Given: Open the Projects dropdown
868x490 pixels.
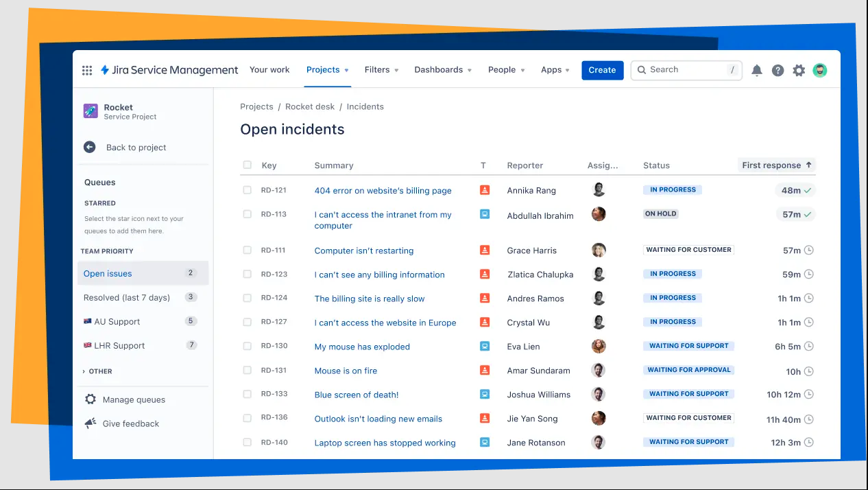Looking at the screenshot, I should (327, 70).
